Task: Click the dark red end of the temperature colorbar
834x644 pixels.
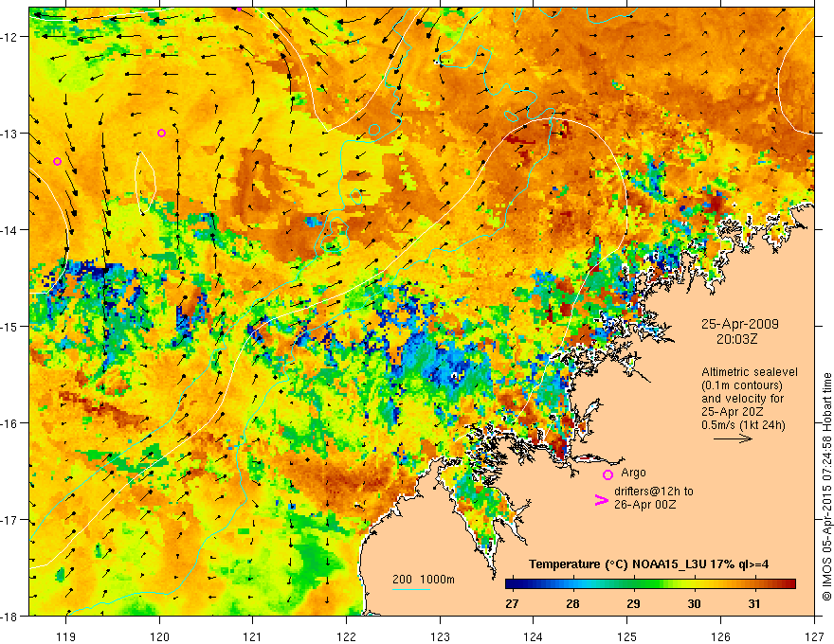Action: [x=790, y=583]
